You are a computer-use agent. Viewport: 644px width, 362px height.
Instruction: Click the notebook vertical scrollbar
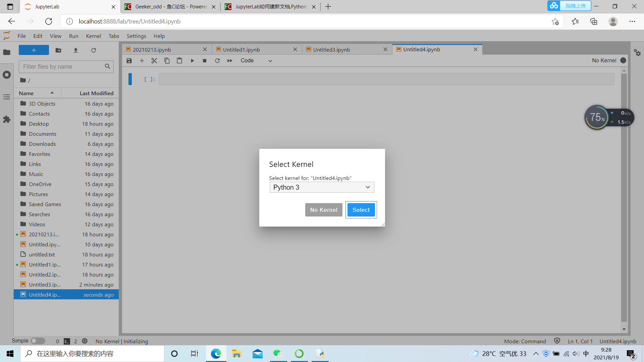click(x=624, y=198)
